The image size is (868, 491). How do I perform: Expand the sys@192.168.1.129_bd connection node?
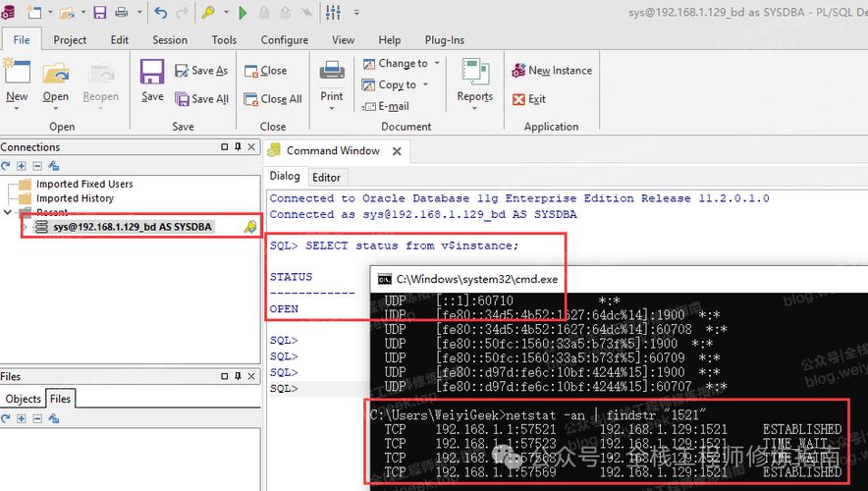point(25,227)
